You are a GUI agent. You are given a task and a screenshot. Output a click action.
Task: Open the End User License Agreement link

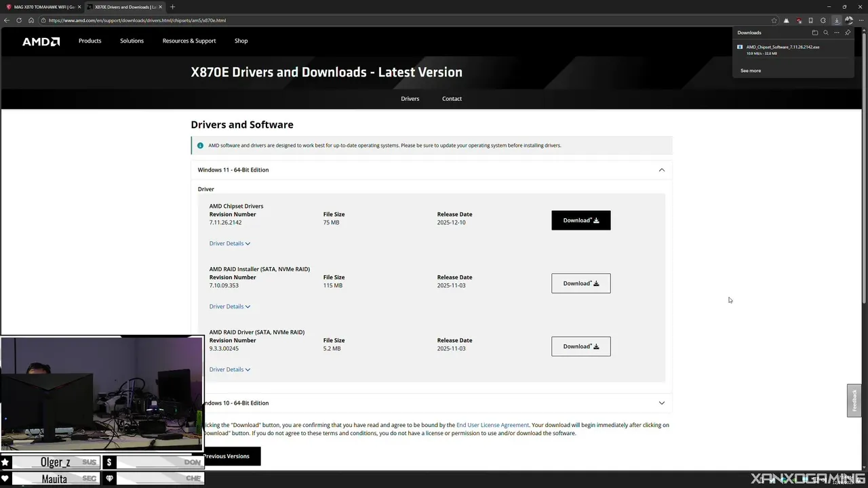[492, 425]
